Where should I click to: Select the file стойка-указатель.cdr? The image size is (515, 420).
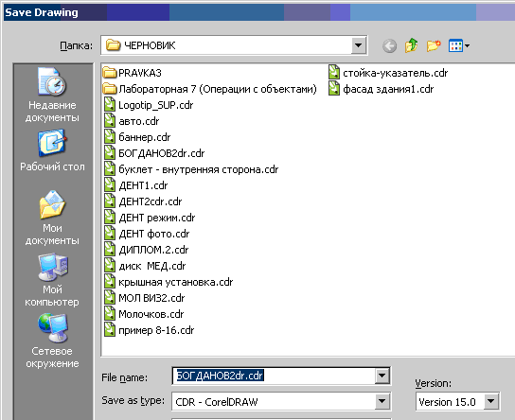(x=388, y=73)
